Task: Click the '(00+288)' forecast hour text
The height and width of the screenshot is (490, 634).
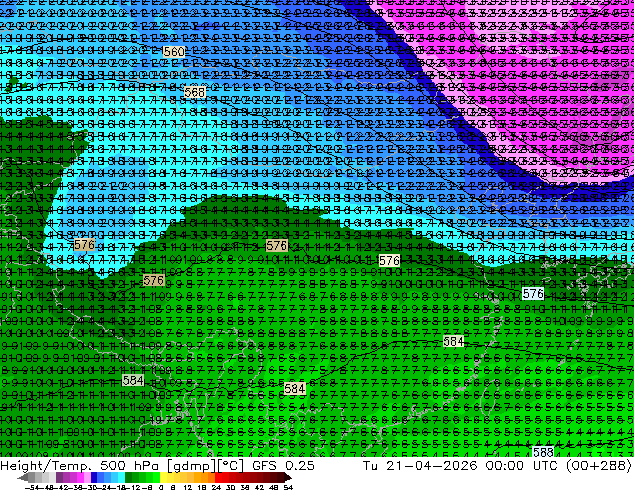Action: pos(600,466)
